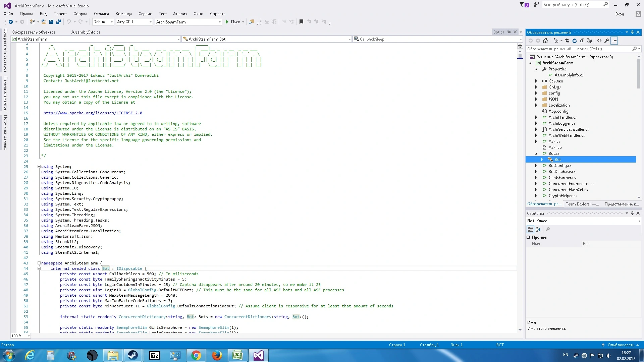This screenshot has height=362, width=644.
Task: Switch to the Team Explorer tab
Action: 582,204
